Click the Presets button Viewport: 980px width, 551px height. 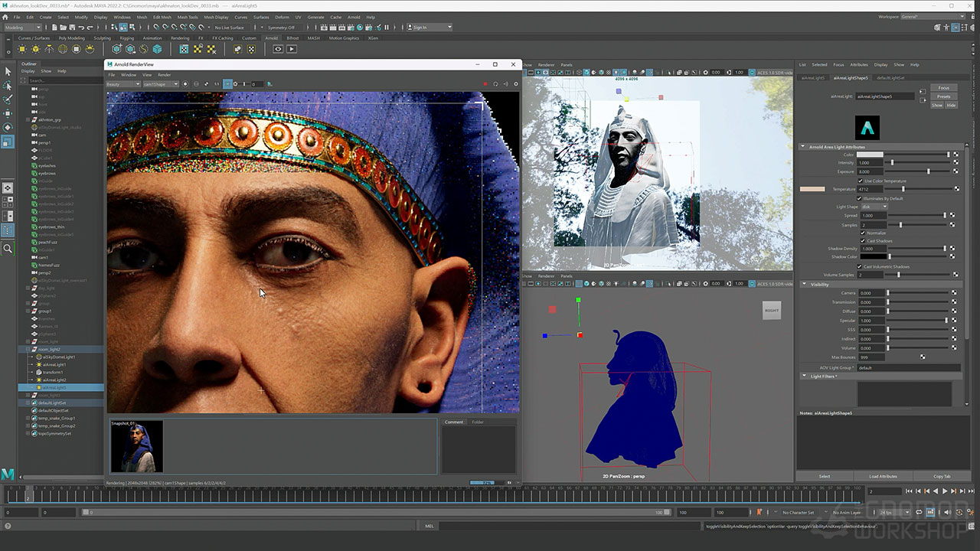pyautogui.click(x=944, y=96)
